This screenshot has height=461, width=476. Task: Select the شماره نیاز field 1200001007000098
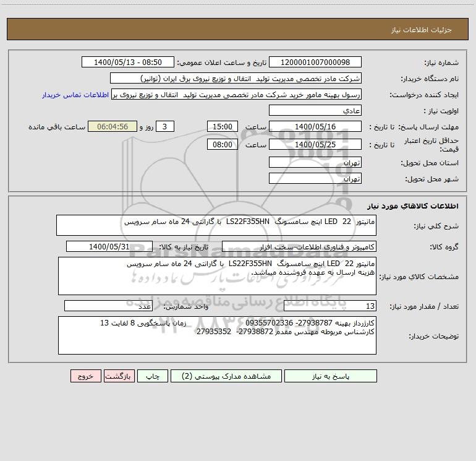tap(315, 62)
